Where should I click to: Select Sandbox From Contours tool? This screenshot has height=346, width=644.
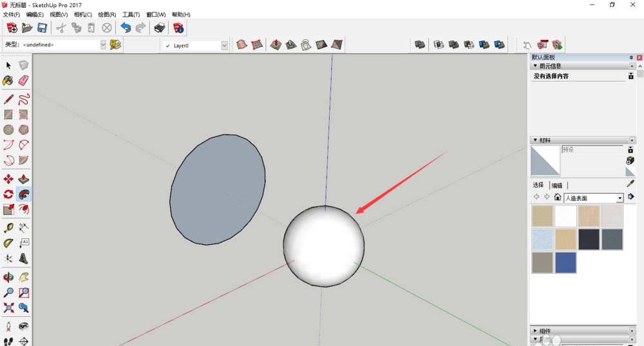coord(242,44)
